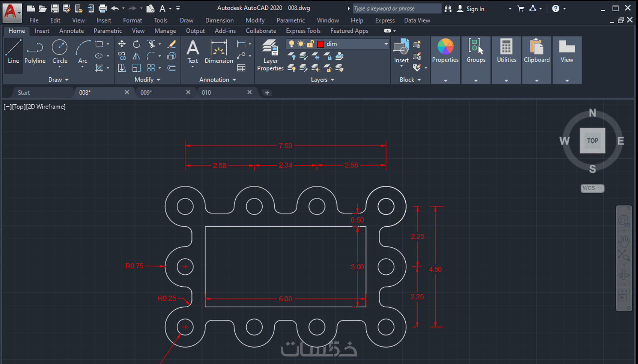Viewport: 638px width, 364px height.
Task: Click the Sign In button
Action: 471,9
